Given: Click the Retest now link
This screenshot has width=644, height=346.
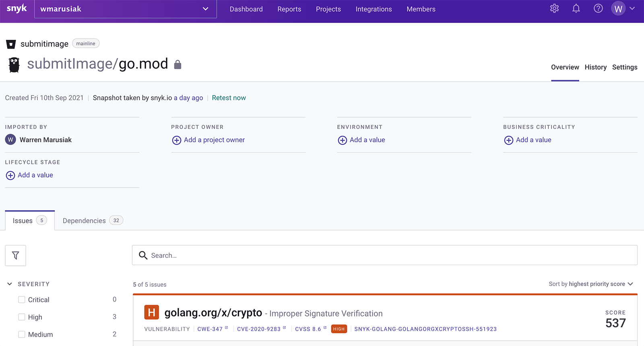Looking at the screenshot, I should [x=229, y=98].
